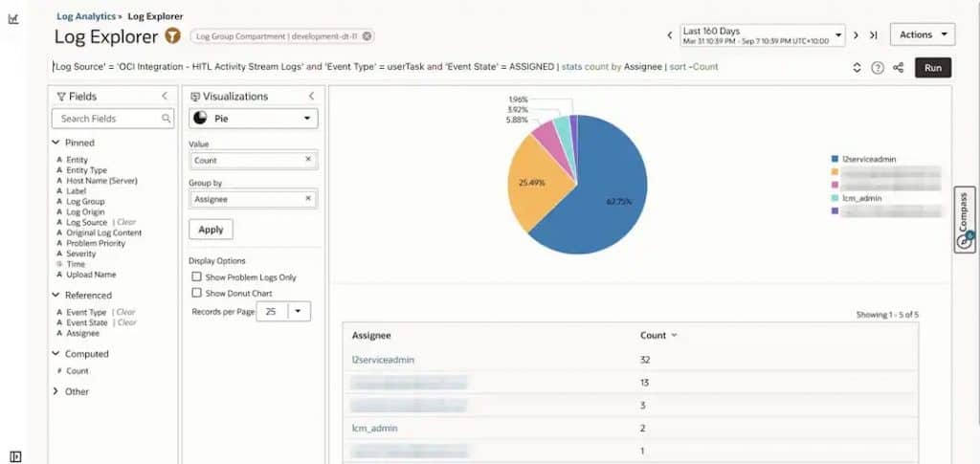Open the Pie visualization type dropdown
This screenshot has height=464, width=980.
pyautogui.click(x=253, y=118)
